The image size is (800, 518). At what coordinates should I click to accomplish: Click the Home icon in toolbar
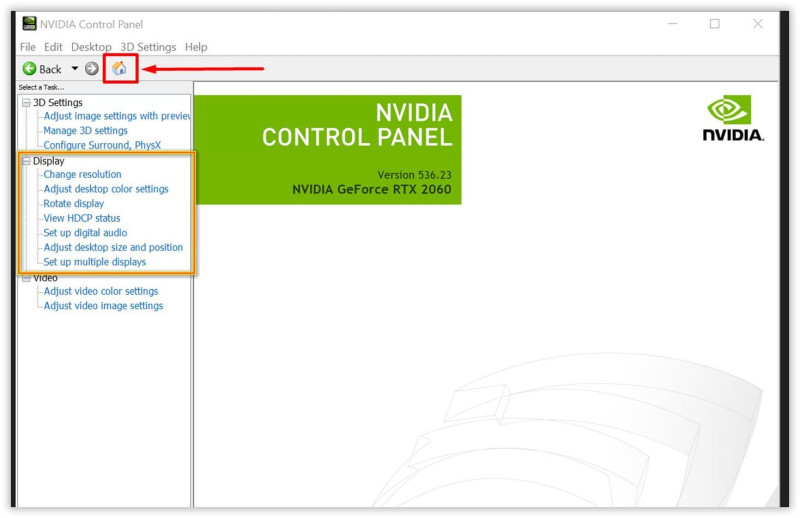coord(119,68)
